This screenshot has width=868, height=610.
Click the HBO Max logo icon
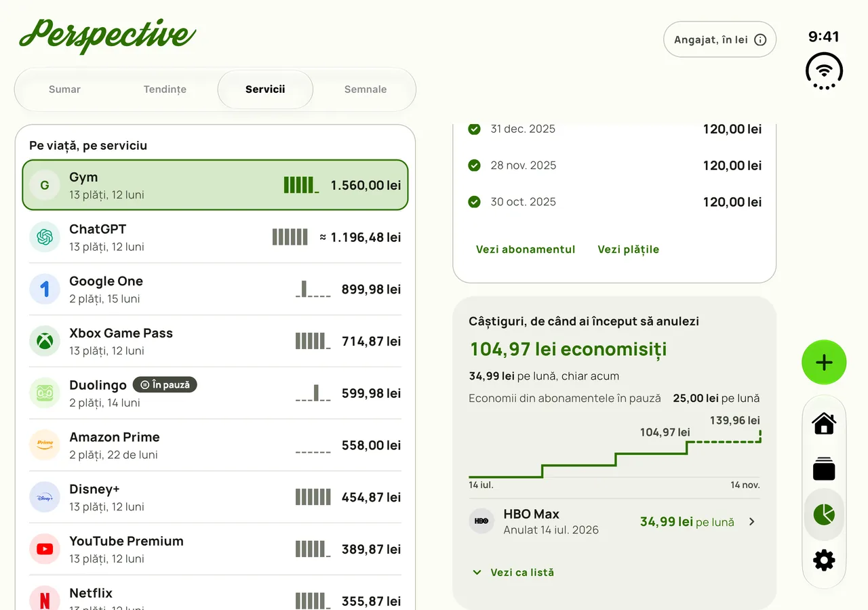481,521
